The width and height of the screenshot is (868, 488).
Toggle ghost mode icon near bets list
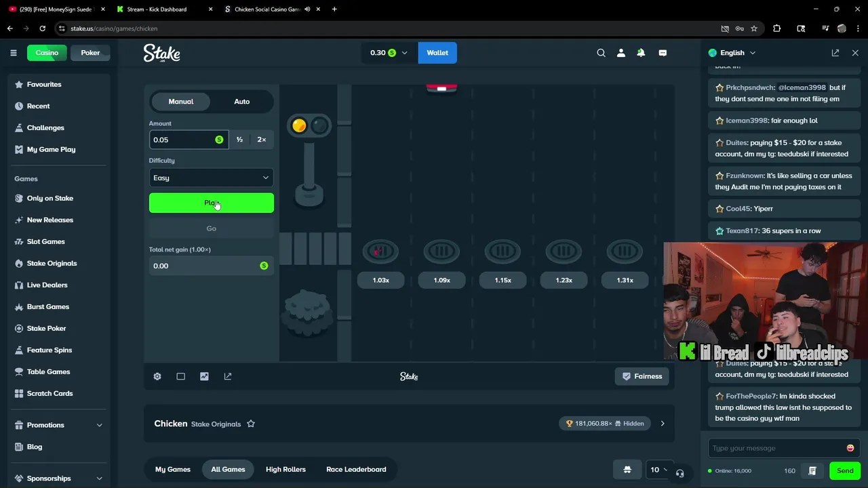coord(627,469)
